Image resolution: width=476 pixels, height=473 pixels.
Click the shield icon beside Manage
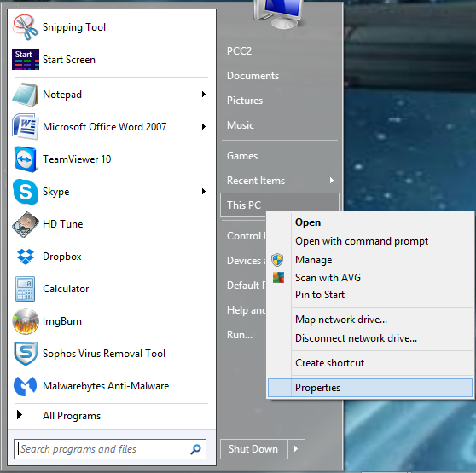pos(277,260)
